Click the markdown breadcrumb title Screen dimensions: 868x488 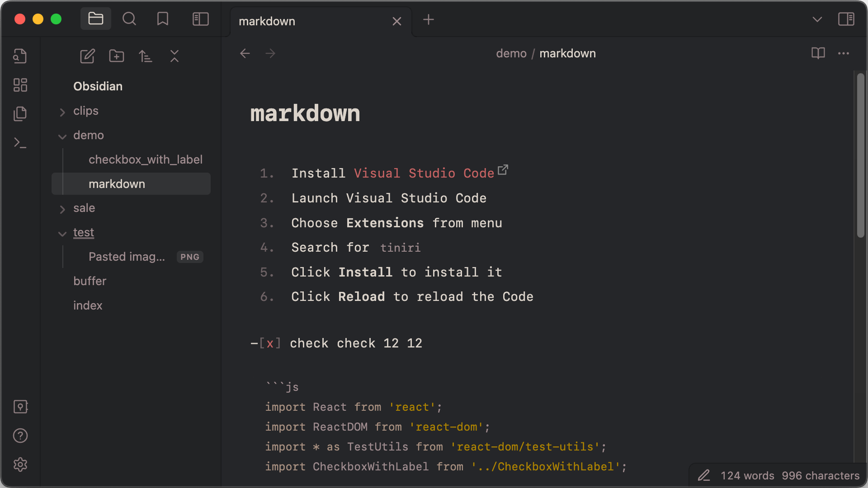(x=567, y=53)
